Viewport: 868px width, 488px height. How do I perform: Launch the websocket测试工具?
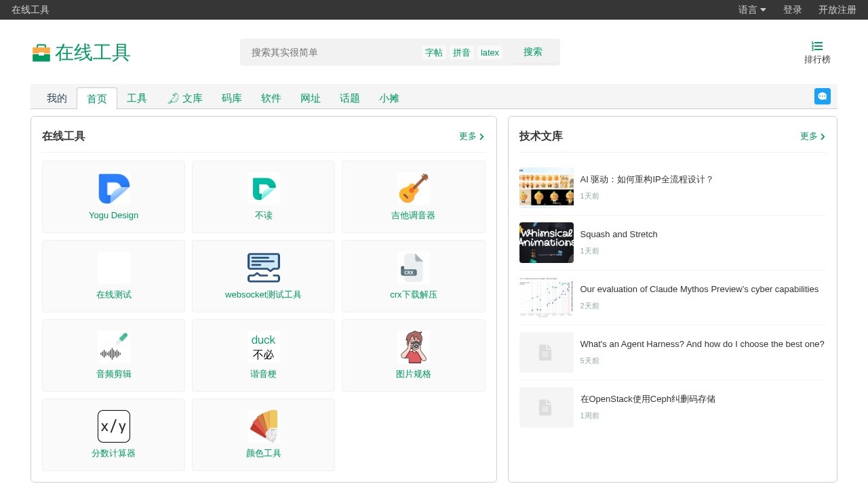(263, 276)
